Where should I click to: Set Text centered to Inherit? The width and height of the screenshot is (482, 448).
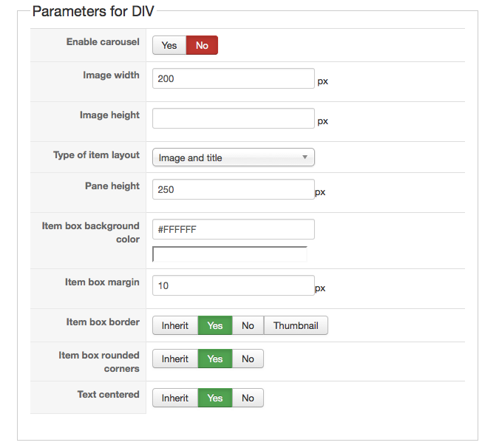175,398
